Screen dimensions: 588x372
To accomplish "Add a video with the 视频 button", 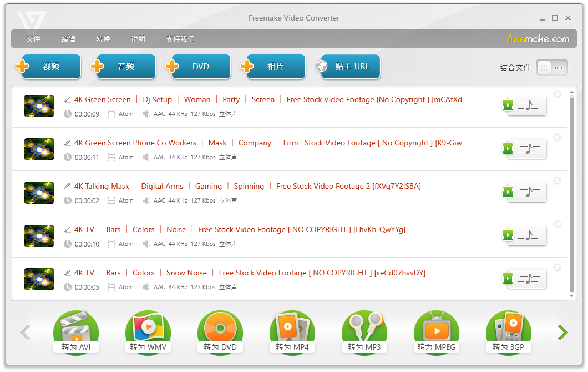I will point(50,66).
